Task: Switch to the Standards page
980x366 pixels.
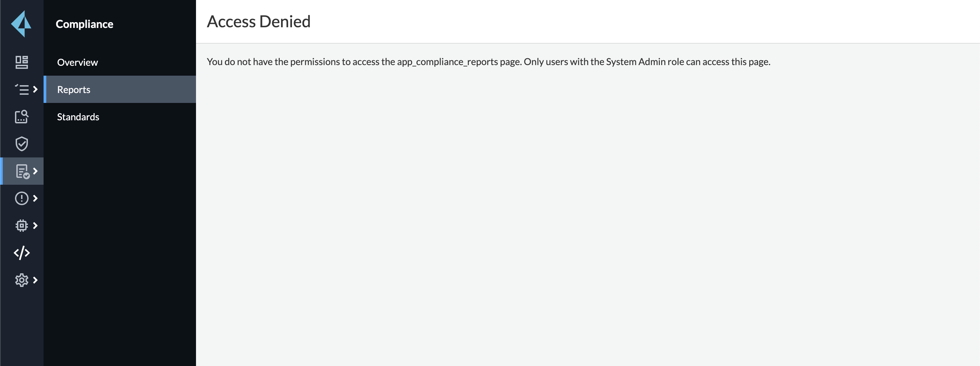Action: tap(78, 117)
